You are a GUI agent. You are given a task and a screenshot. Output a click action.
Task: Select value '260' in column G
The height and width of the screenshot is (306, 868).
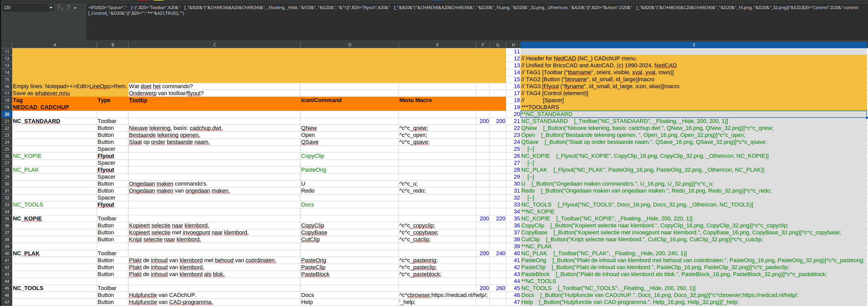point(497,288)
